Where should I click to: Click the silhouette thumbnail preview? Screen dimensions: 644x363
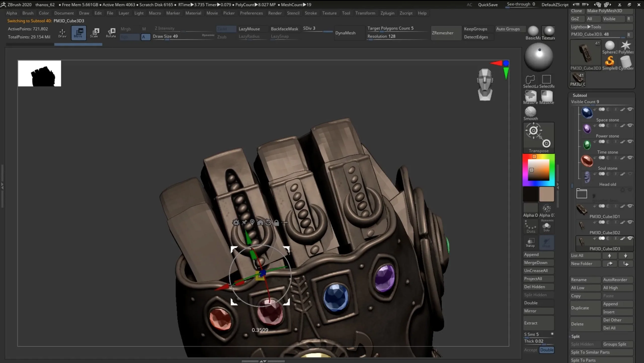(x=39, y=73)
